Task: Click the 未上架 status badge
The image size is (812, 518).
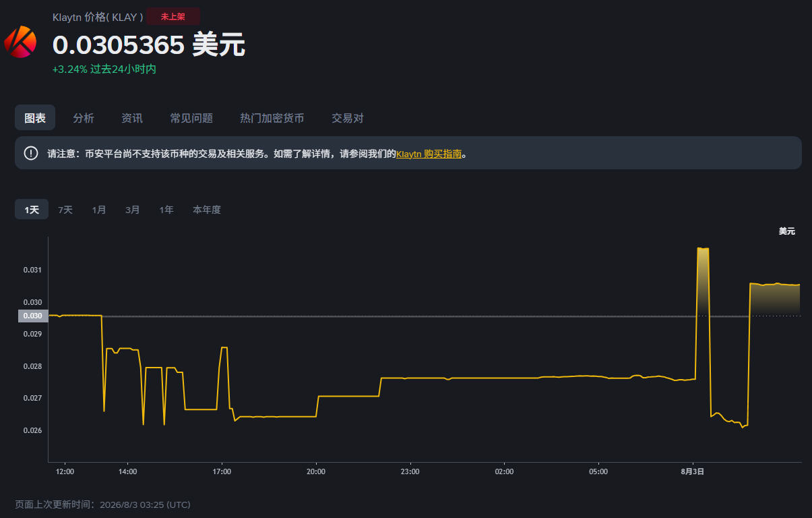Action: point(173,17)
